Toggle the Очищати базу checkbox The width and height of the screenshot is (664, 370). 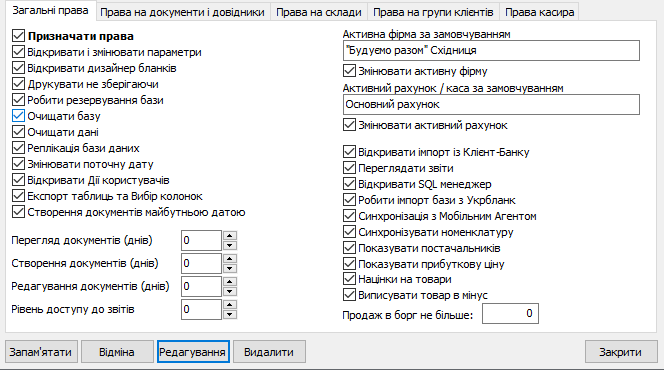pyautogui.click(x=18, y=116)
